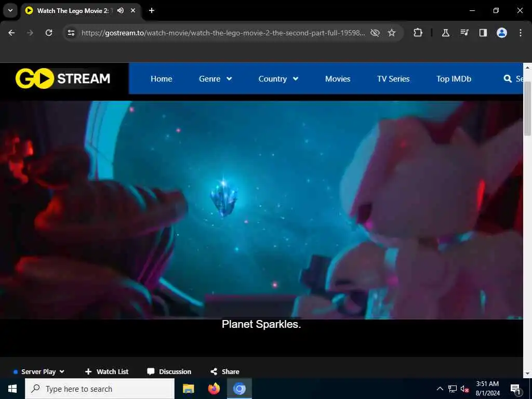Click the Chrome taskbar icon
The image size is (532, 399).
coord(239,389)
